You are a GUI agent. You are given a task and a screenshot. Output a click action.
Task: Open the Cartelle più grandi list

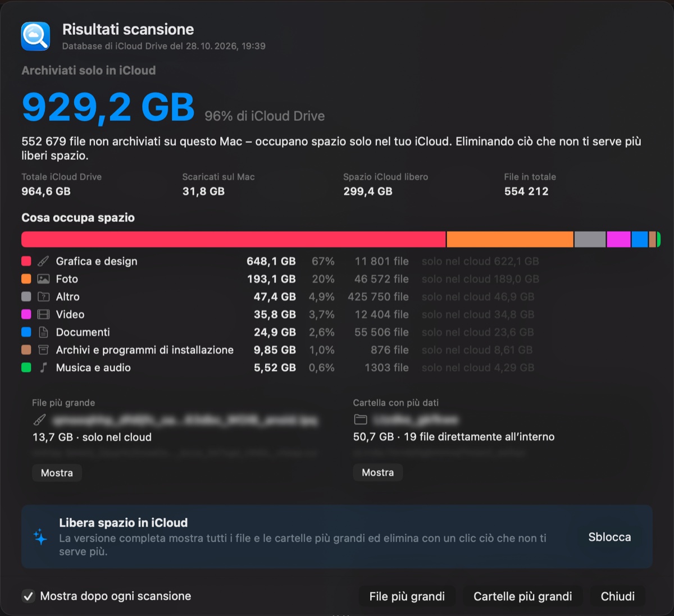[523, 596]
